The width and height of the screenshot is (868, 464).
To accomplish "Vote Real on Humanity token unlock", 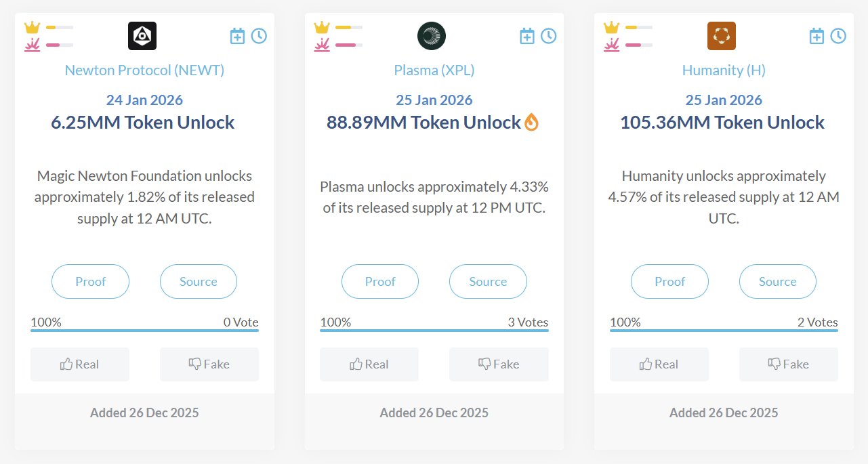I will click(659, 364).
